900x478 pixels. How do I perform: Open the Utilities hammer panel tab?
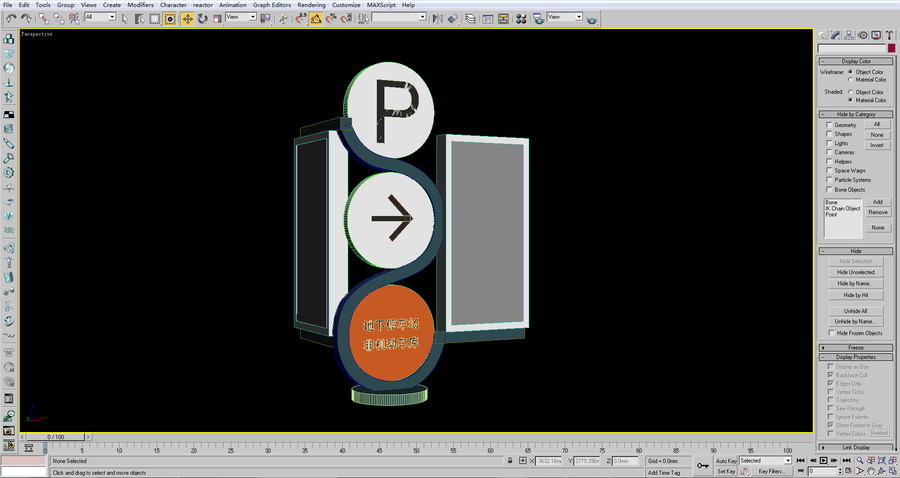coord(890,35)
